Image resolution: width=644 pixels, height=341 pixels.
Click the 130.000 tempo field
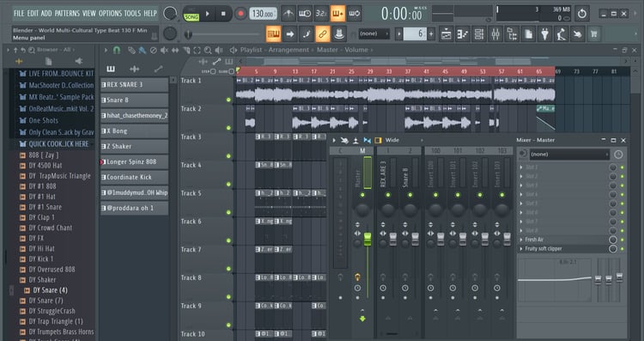tap(263, 14)
